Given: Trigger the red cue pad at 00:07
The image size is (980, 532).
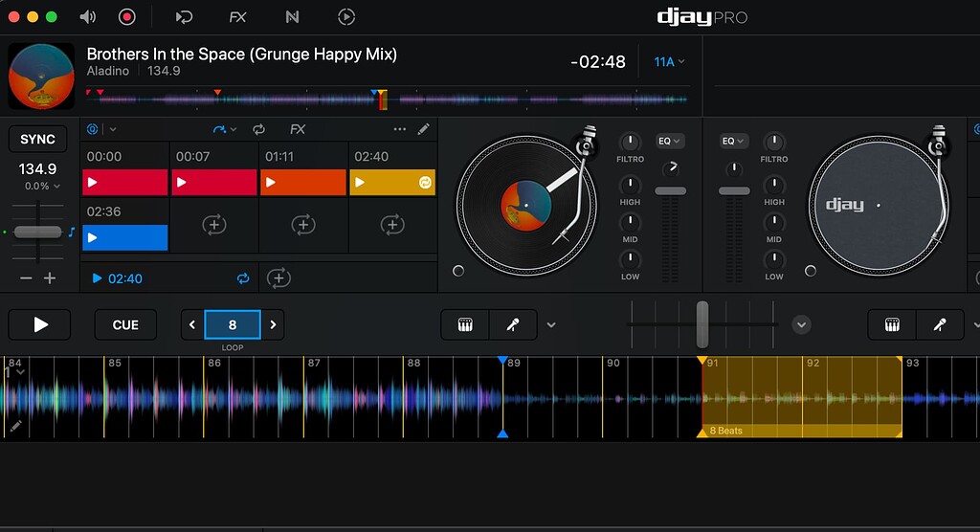Looking at the screenshot, I should pyautogui.click(x=214, y=183).
